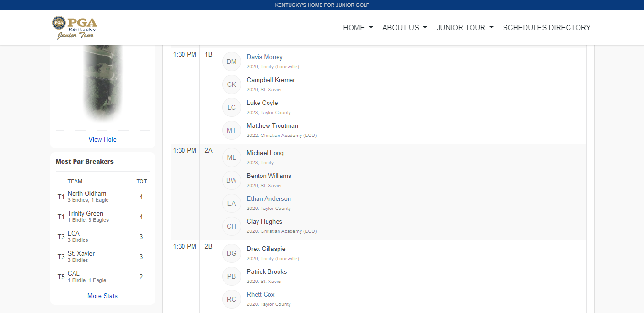Open Davis Money's player profile
644x313 pixels.
[x=265, y=57]
